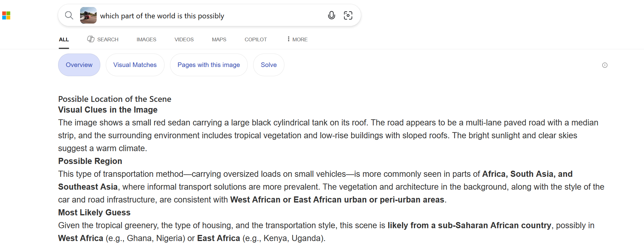
Task: Go to the Maps tab
Action: click(x=219, y=39)
